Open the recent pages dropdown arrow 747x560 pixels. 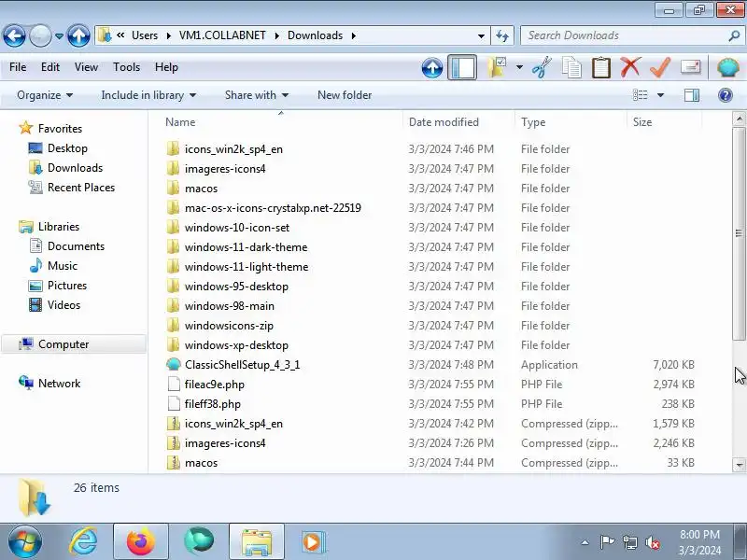click(x=59, y=36)
